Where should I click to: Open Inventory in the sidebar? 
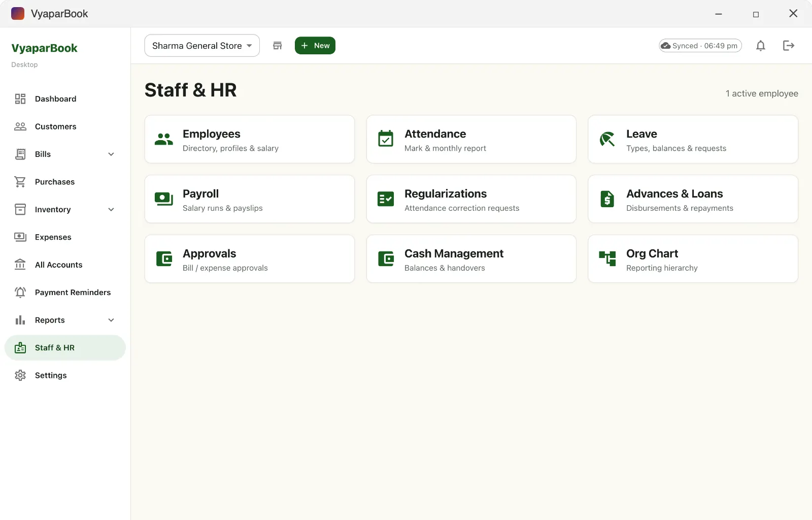click(x=65, y=210)
